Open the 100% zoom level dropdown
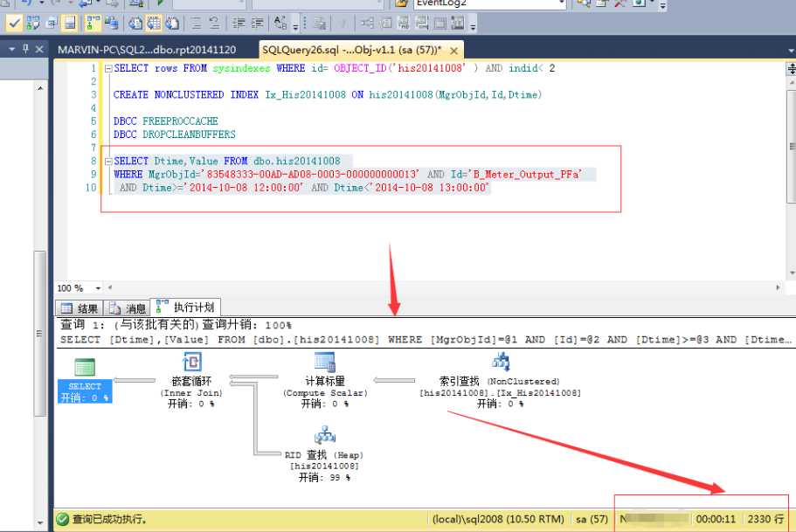This screenshot has width=796, height=532. tap(98, 287)
